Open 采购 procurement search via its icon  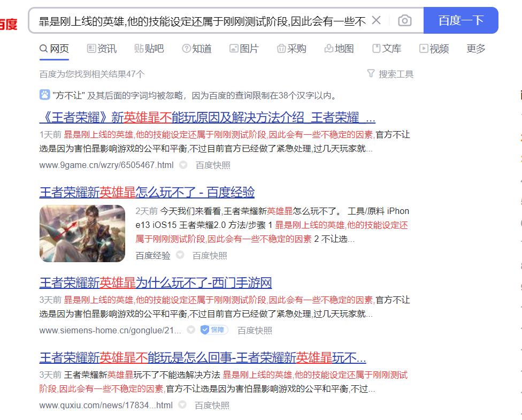click(x=281, y=48)
